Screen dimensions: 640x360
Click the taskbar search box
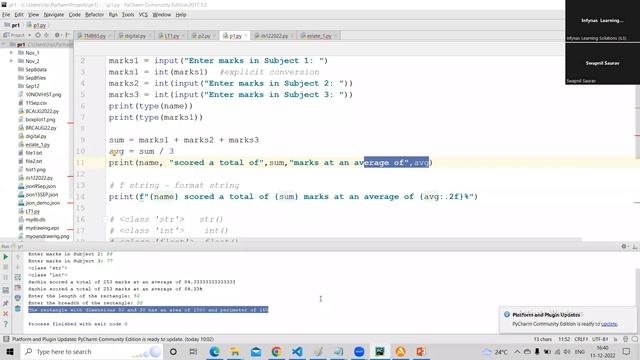(91, 351)
